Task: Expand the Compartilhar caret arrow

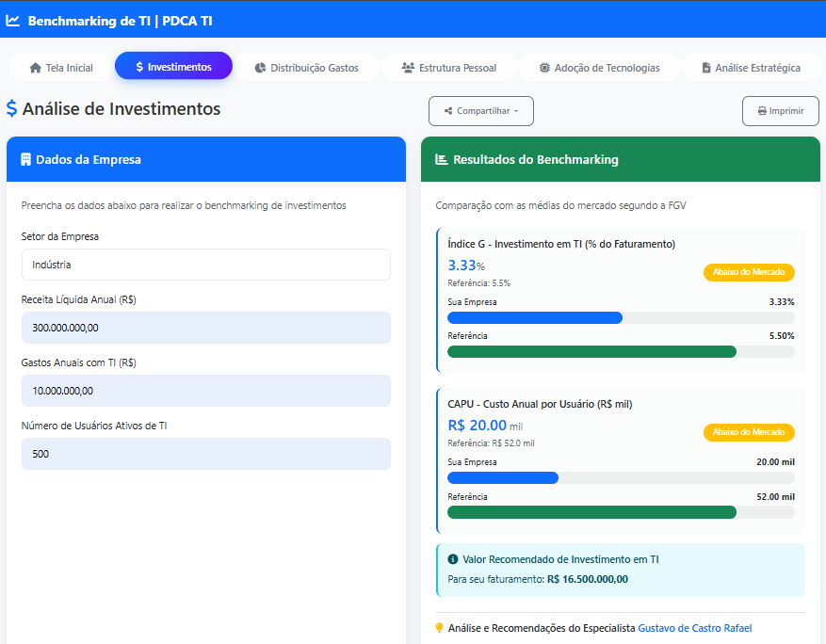Action: click(516, 112)
